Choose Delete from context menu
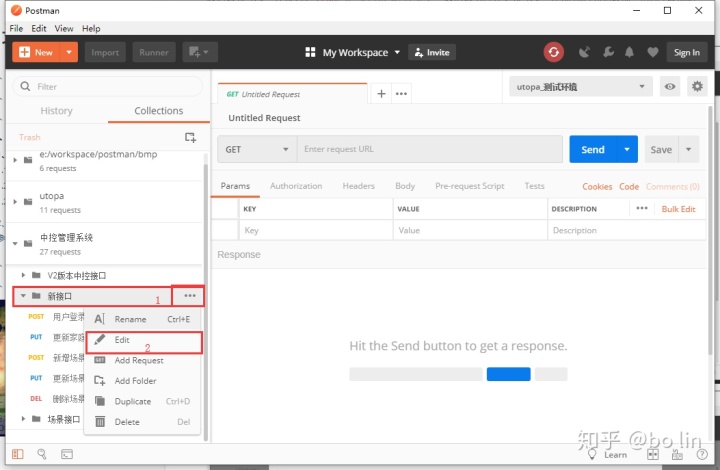Image resolution: width=720 pixels, height=470 pixels. pos(142,421)
